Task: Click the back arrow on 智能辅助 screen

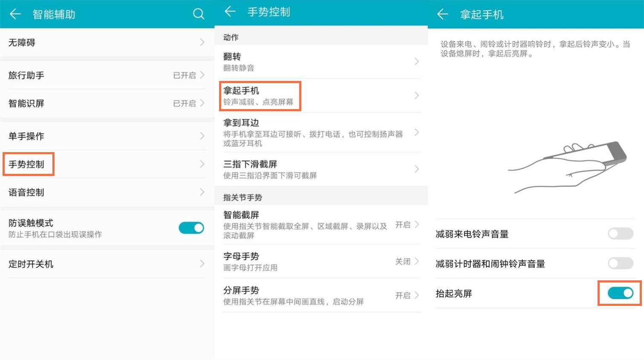Action: [x=15, y=14]
